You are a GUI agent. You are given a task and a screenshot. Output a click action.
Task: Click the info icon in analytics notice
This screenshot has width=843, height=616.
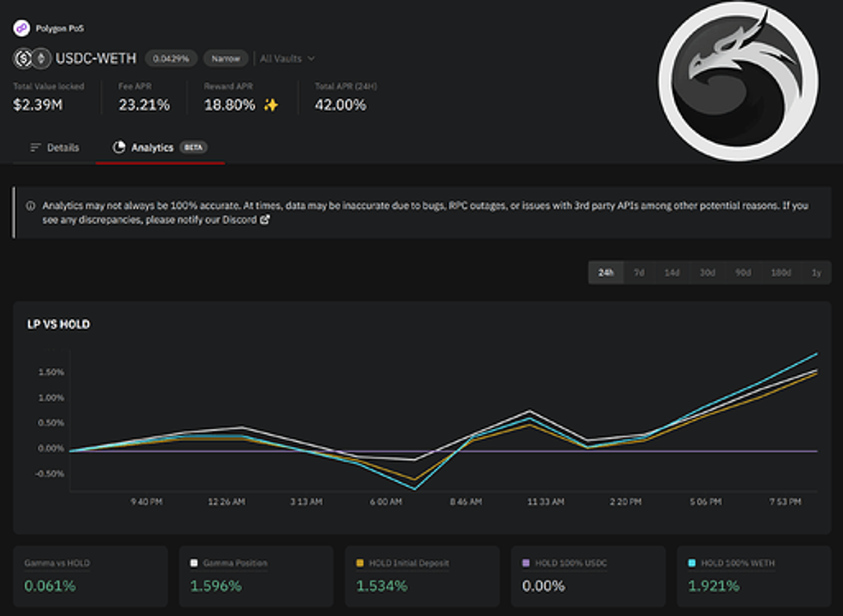(x=31, y=206)
